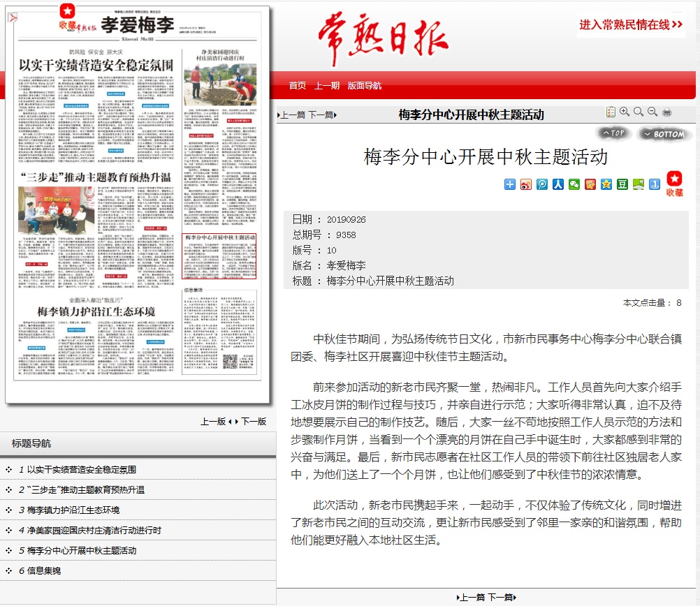Image resolution: width=700 pixels, height=606 pixels.
Task: Click the zoom out magnifier icon
Action: pyautogui.click(x=652, y=112)
